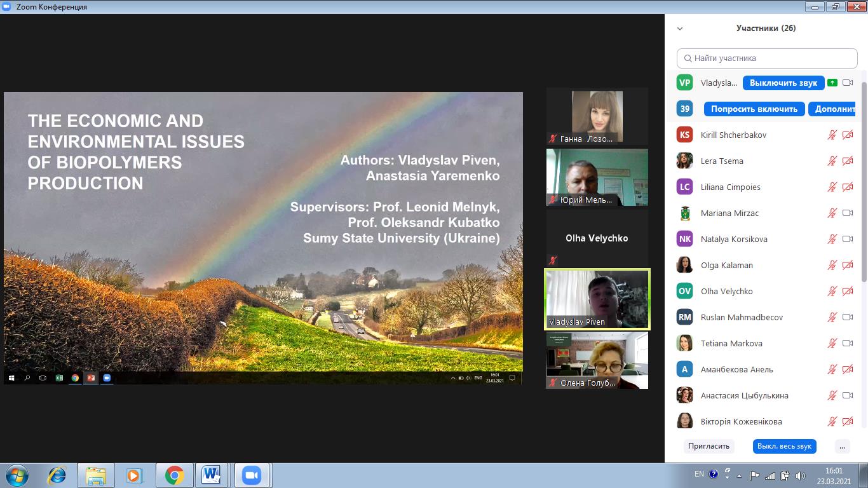Click Vladyslav camera icon in participant list
The width and height of the screenshot is (868, 488).
[x=848, y=83]
